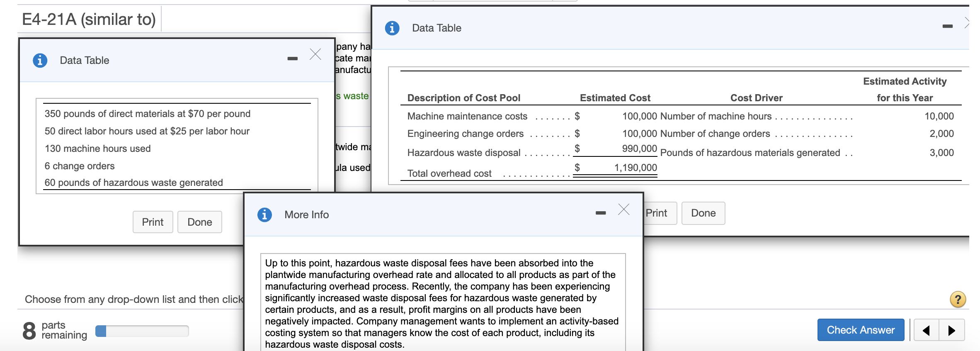Image resolution: width=980 pixels, height=351 pixels.
Task: Click the info icon in left Data Table dialog
Action: tap(40, 61)
